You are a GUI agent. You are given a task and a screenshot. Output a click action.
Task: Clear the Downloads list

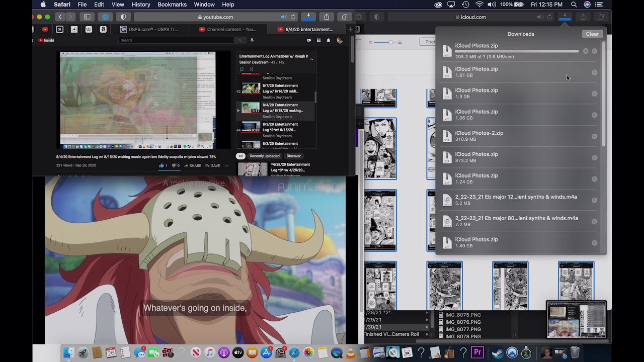(592, 34)
